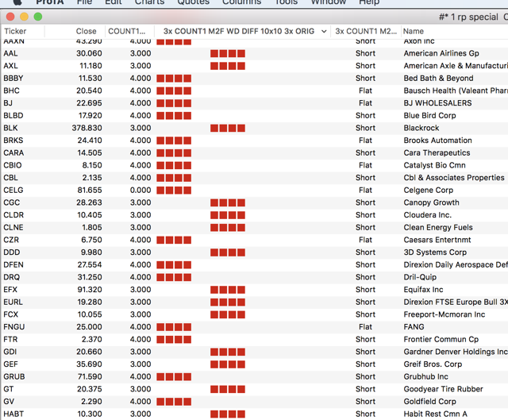Open the Tools menu
Screen dimensions: 508x420
click(286, 2)
